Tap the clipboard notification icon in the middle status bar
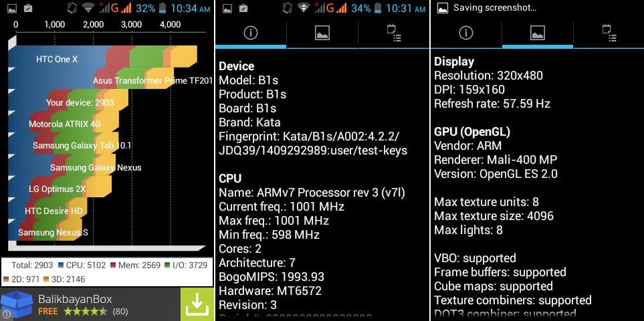Viewport: 644px width, 321px height. point(243,8)
